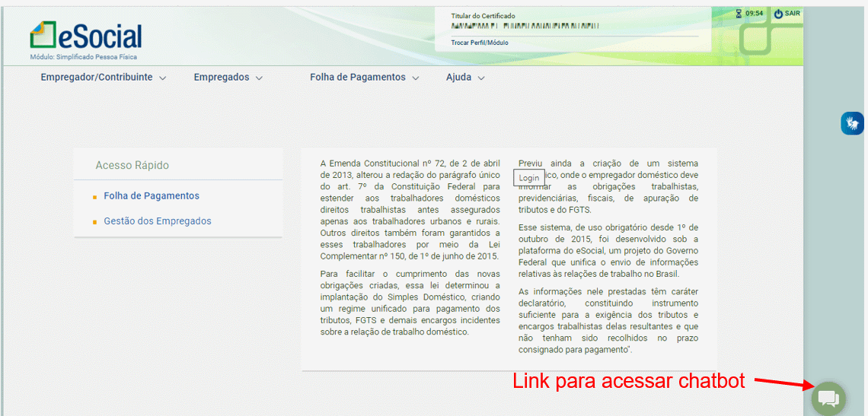Image resolution: width=868 pixels, height=416 pixels.
Task: Activate the VLibras sign language accessibility icon
Action: pos(852,122)
